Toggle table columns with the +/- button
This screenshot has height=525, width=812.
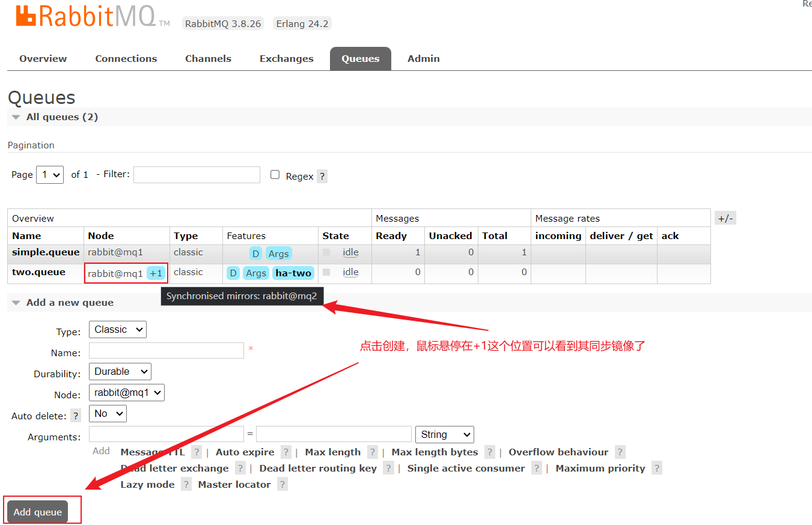tap(725, 219)
